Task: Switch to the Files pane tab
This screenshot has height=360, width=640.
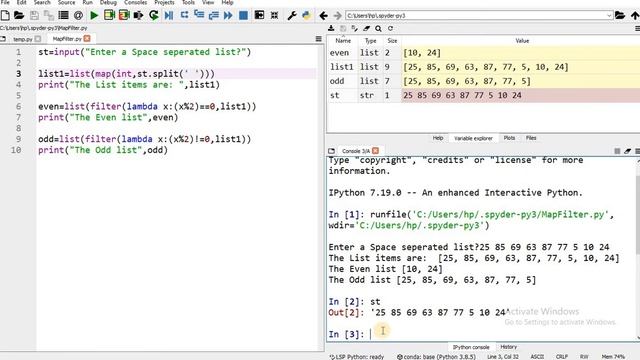Action: point(531,138)
